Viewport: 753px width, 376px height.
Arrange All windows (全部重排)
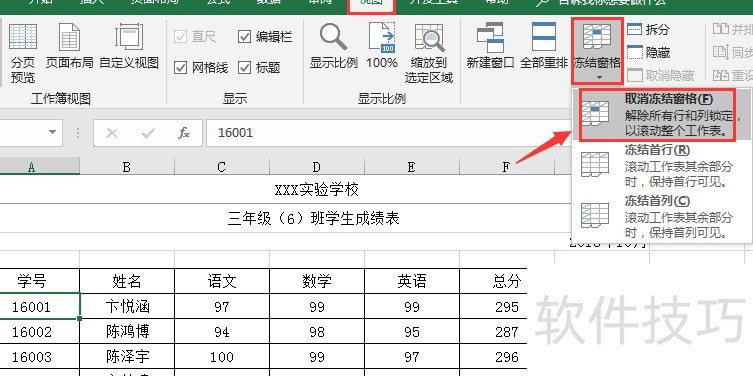click(544, 47)
